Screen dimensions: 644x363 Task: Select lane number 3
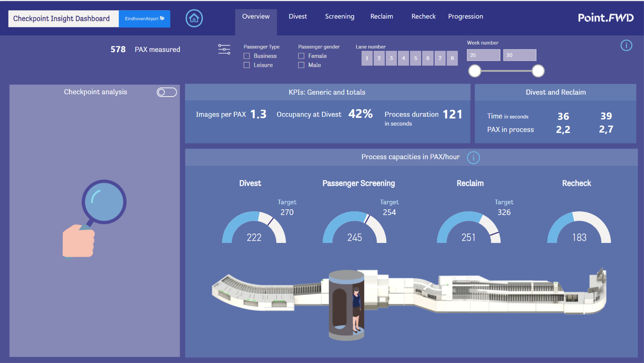point(391,58)
